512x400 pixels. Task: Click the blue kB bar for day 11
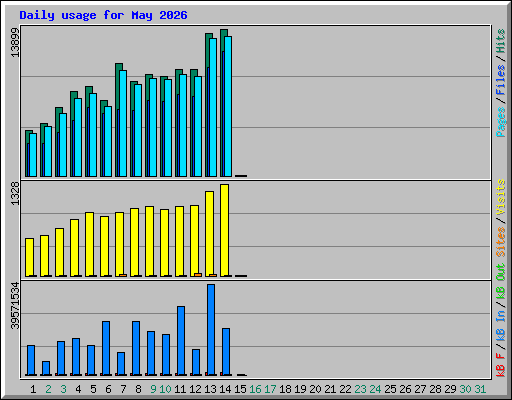click(181, 341)
